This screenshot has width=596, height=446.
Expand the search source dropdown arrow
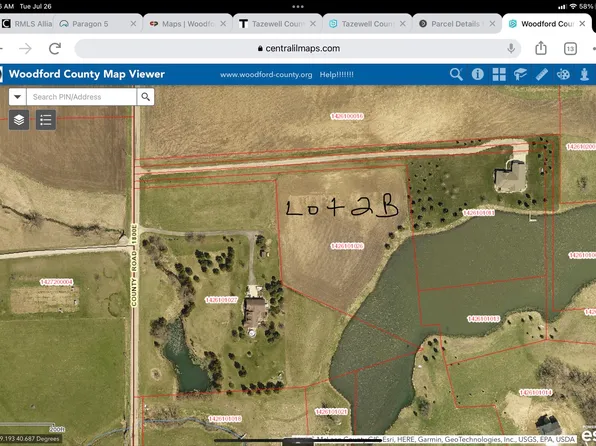pos(17,97)
